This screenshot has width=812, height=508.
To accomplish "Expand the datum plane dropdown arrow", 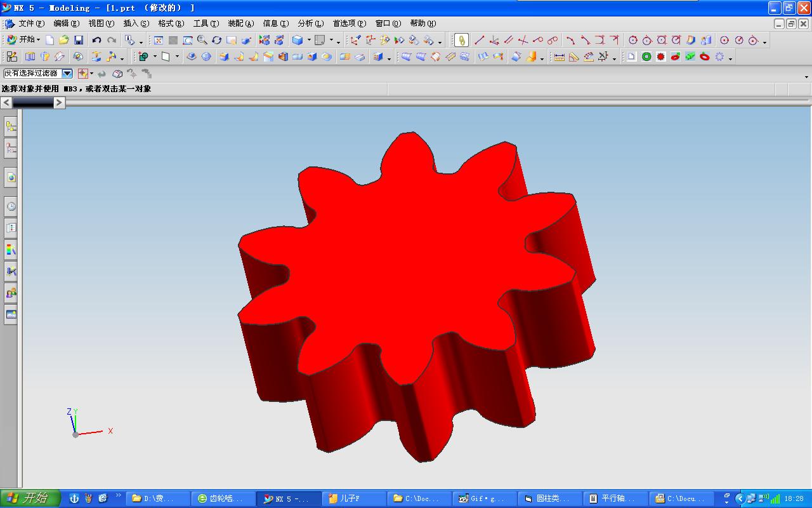I will click(x=177, y=57).
